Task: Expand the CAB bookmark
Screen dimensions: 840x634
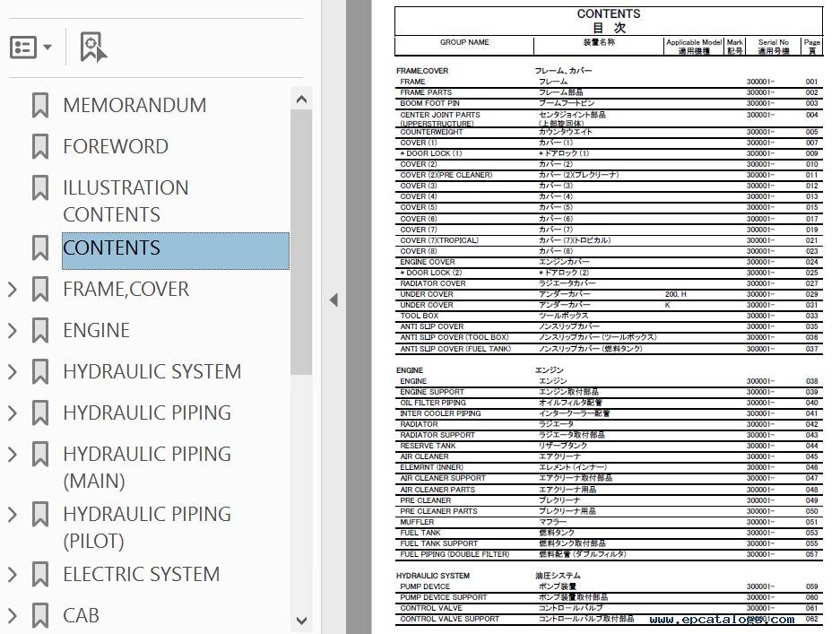Action: pos(13,616)
